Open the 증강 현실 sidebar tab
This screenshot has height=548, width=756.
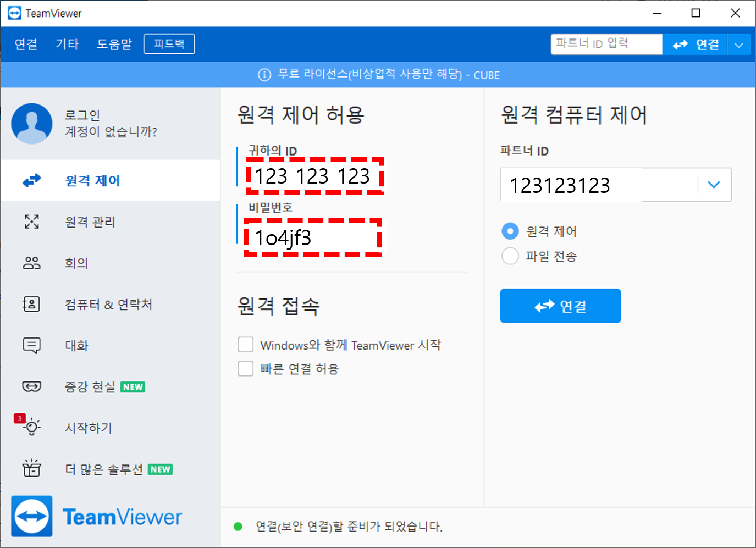pyautogui.click(x=111, y=386)
